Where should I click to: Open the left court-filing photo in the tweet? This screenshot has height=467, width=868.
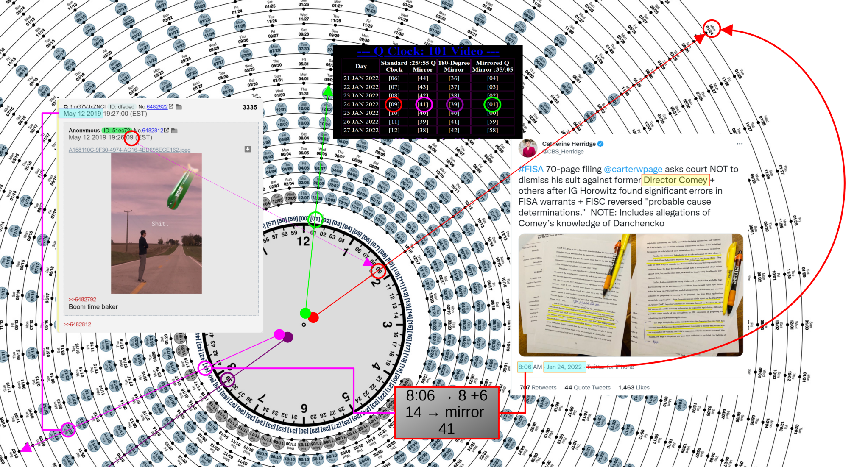tap(574, 295)
